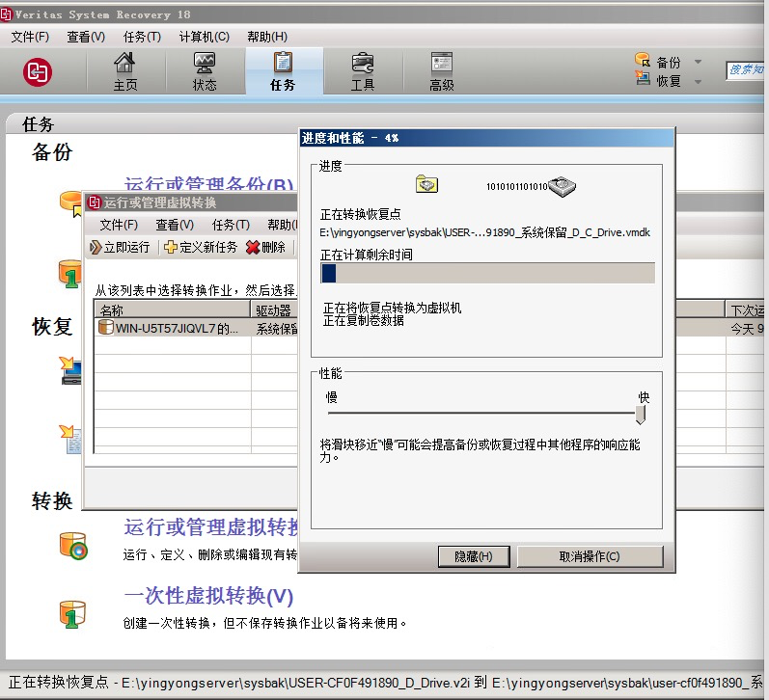Click the manage virtual conversion disk icon
The width and height of the screenshot is (769, 700).
(73, 546)
